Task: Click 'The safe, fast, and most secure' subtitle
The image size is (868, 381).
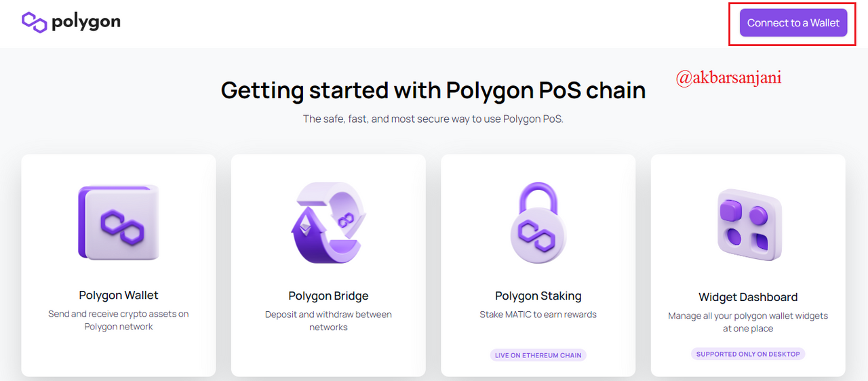Action: click(x=433, y=119)
